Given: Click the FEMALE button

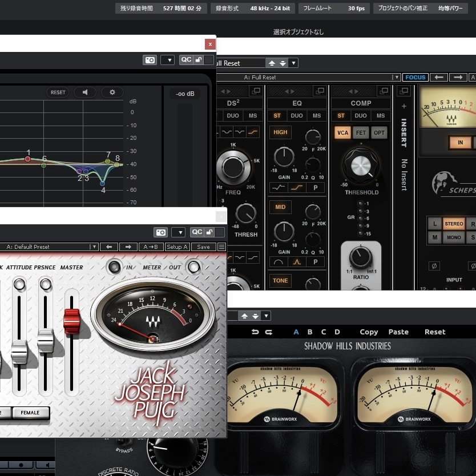Looking at the screenshot, I should 30,413.
